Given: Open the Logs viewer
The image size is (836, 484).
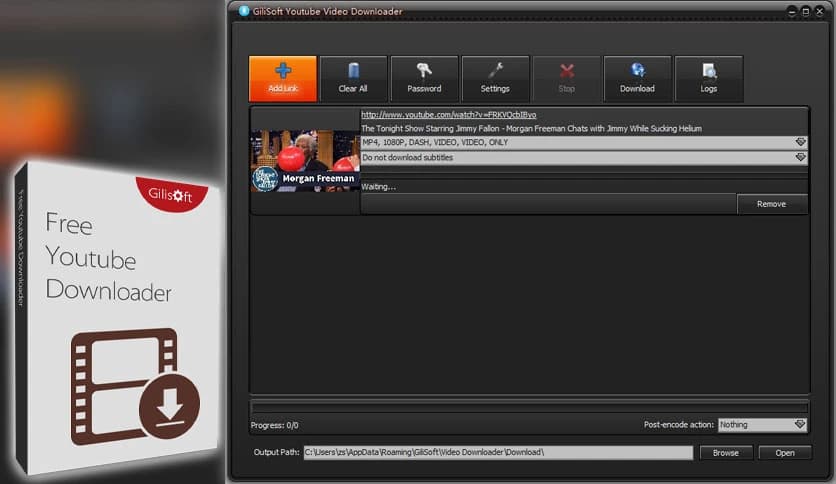Looking at the screenshot, I should click(709, 78).
